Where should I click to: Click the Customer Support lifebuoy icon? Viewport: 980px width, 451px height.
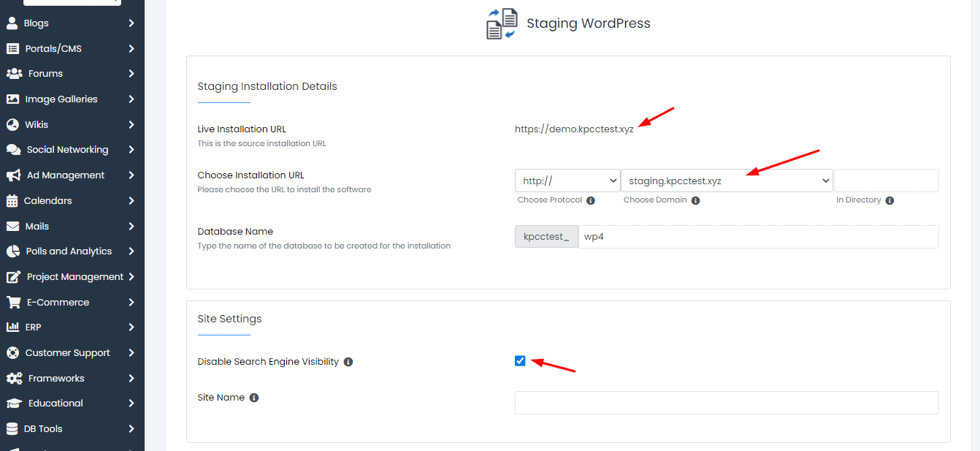[x=12, y=352]
